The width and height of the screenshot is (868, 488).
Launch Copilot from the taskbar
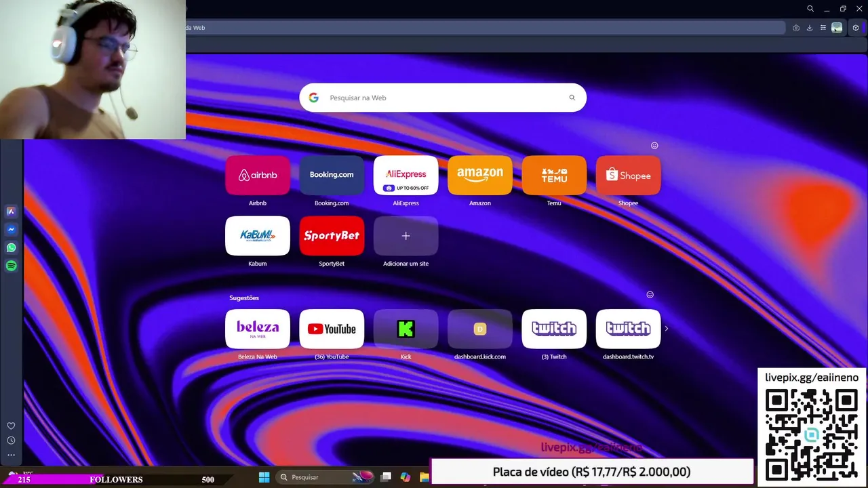tap(406, 477)
